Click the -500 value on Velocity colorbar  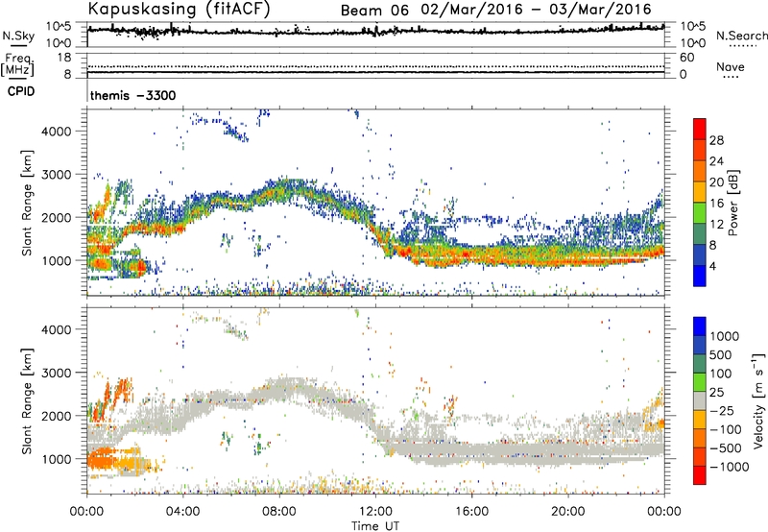click(x=726, y=447)
